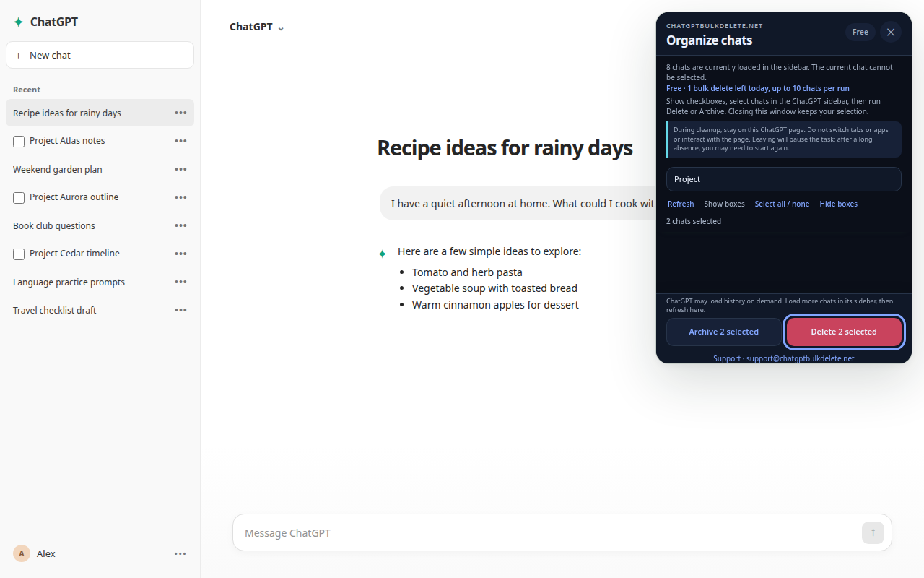Click the Message ChatGPT input box
The height and width of the screenshot is (578, 924).
click(x=562, y=532)
